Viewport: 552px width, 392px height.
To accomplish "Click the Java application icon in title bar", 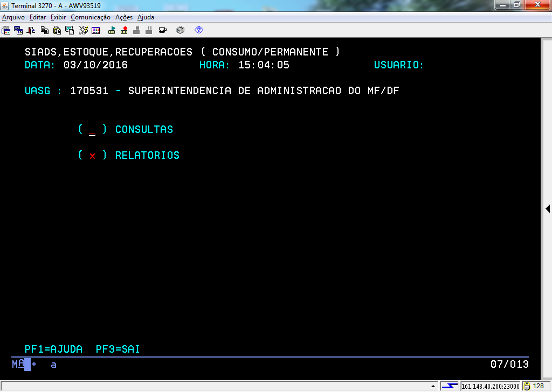I will point(5,5).
